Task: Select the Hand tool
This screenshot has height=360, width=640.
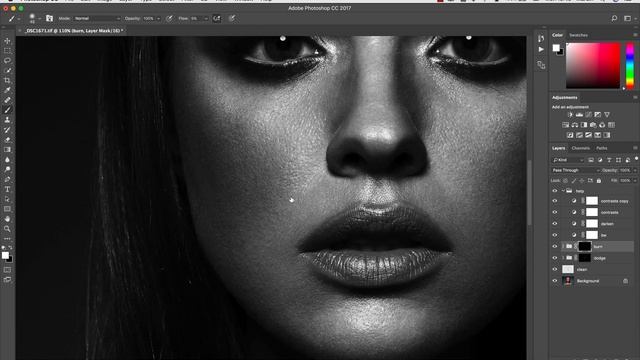Action: point(7,219)
